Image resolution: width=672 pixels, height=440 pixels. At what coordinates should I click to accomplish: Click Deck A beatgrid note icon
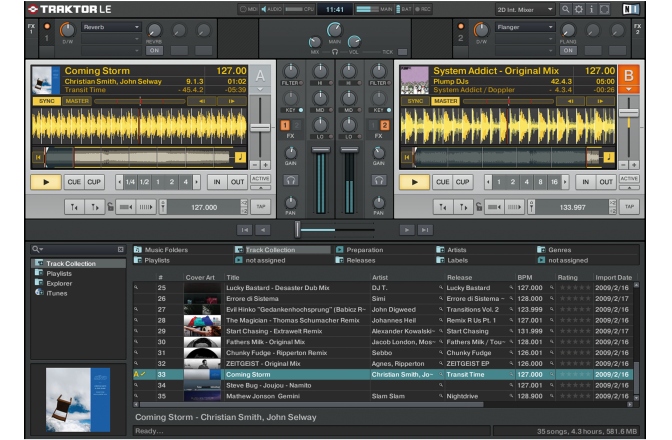click(240, 157)
